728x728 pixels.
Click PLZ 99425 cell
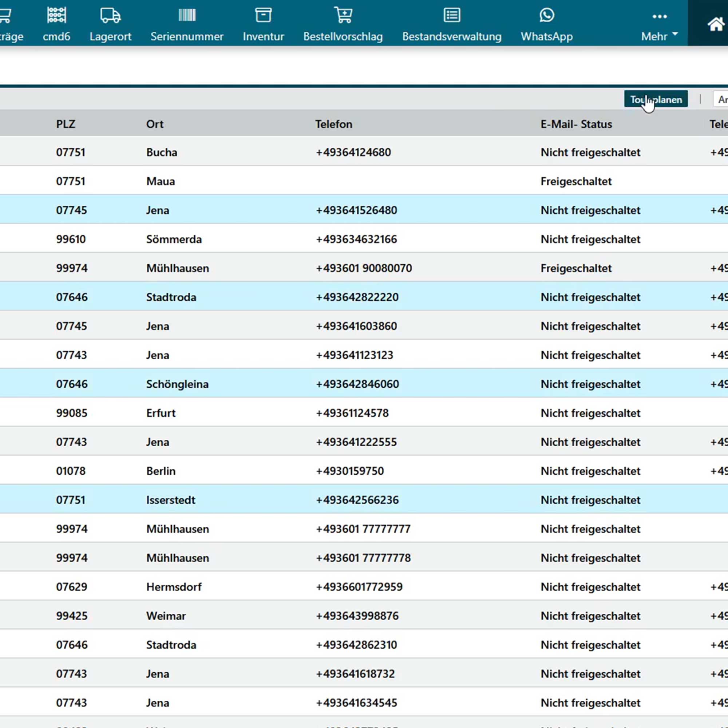[x=72, y=616]
